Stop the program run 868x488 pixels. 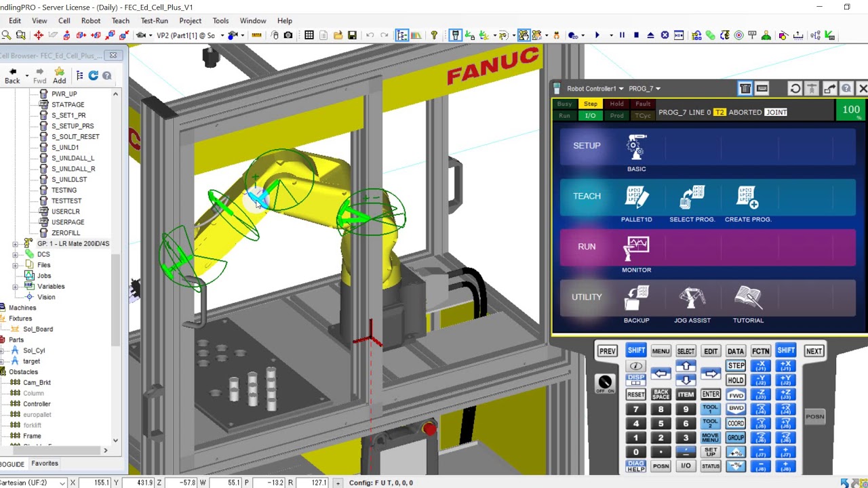click(x=636, y=35)
